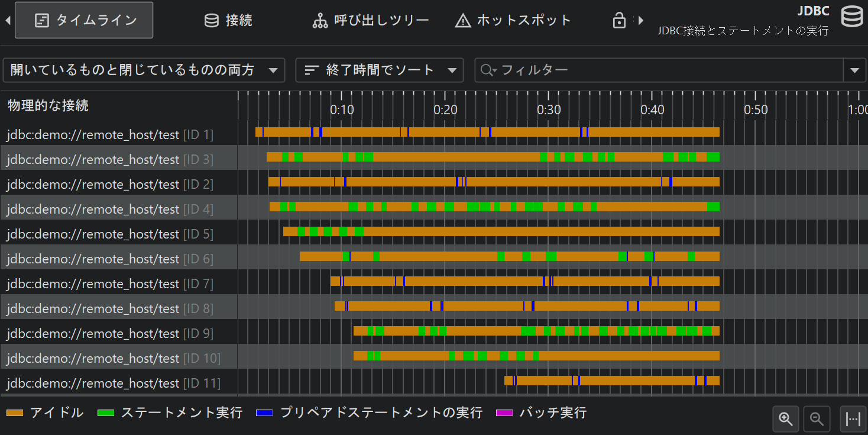Open the 終了時間でソート sort dropdown
868x435 pixels.
click(379, 70)
